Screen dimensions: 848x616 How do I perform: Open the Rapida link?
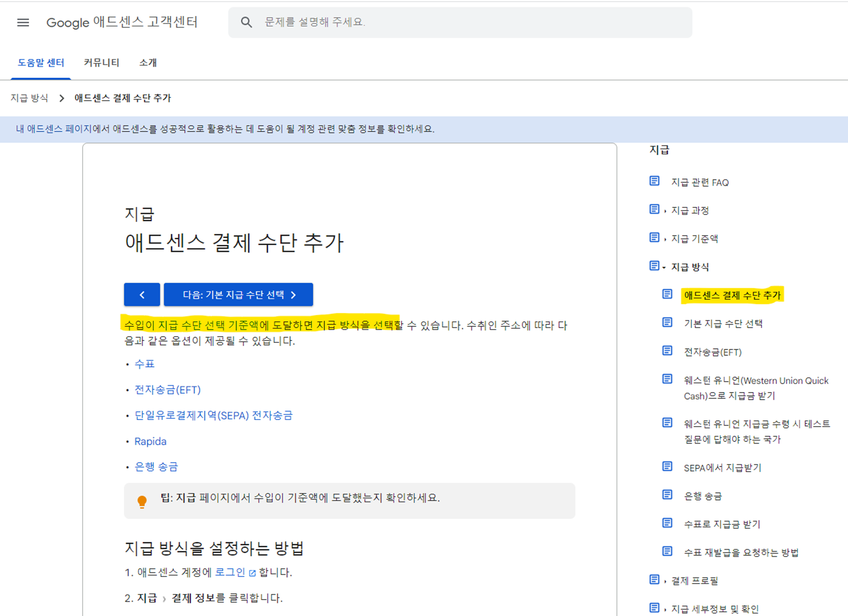pos(151,441)
